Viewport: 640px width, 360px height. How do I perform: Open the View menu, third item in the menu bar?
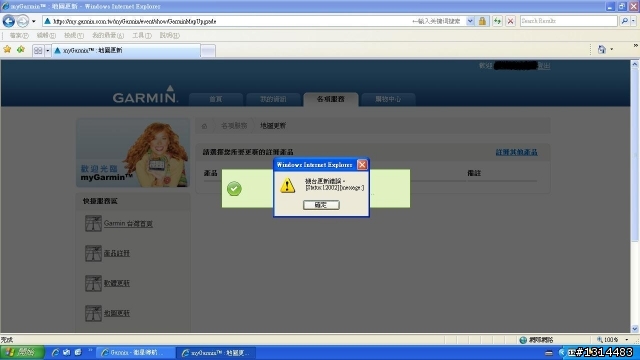(x=73, y=36)
